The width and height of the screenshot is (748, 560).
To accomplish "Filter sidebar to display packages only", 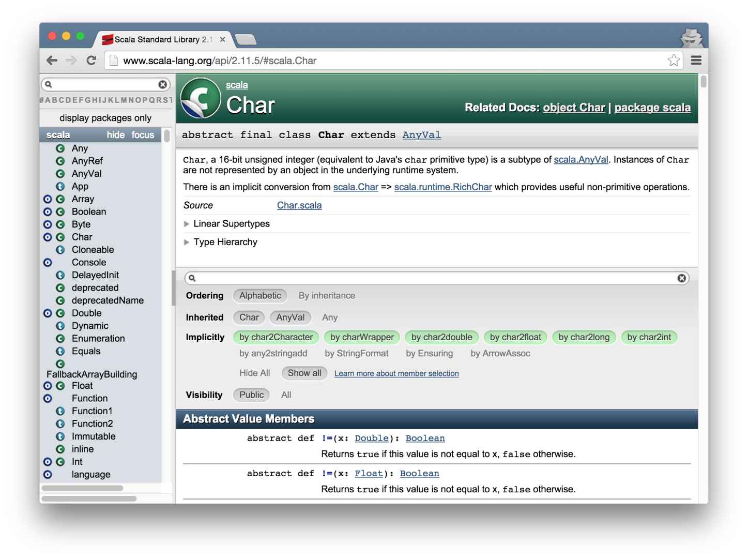I will coord(105,118).
